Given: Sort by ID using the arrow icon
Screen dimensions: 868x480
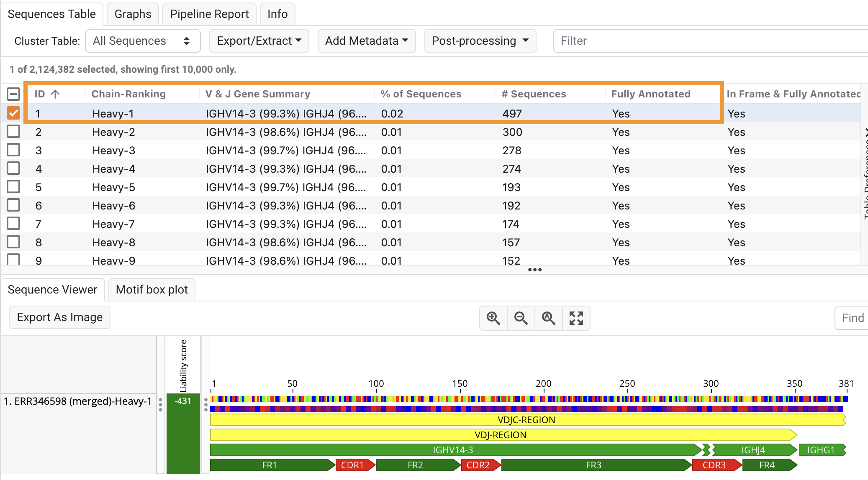Looking at the screenshot, I should click(x=55, y=94).
